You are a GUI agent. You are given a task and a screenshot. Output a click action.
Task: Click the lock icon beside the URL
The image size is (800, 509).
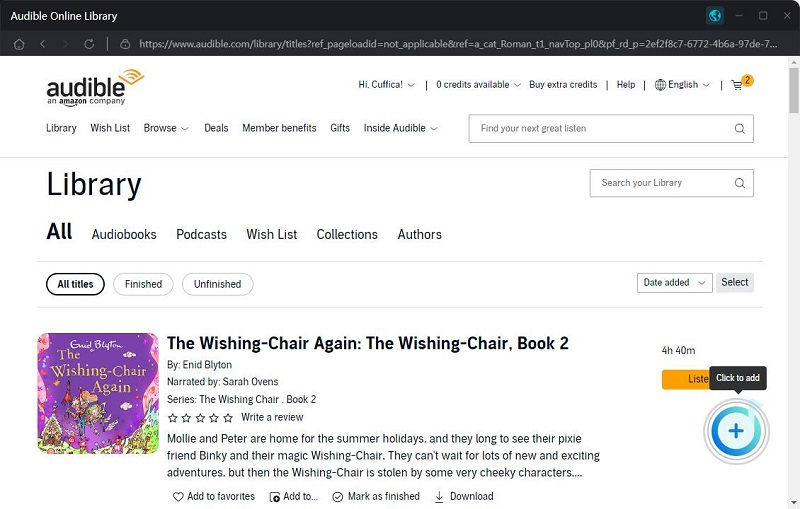coord(125,44)
